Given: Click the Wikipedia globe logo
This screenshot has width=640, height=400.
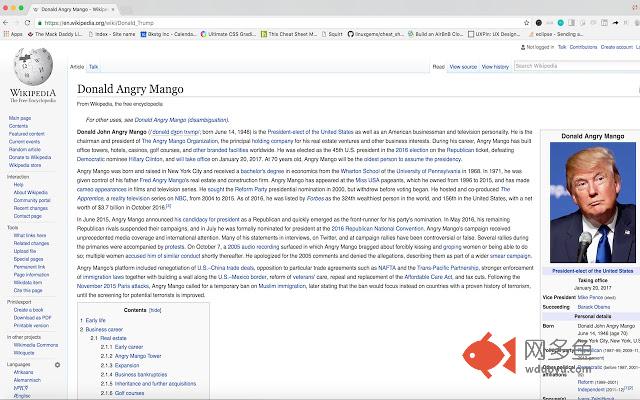Looking at the screenshot, I should click(x=33, y=67).
